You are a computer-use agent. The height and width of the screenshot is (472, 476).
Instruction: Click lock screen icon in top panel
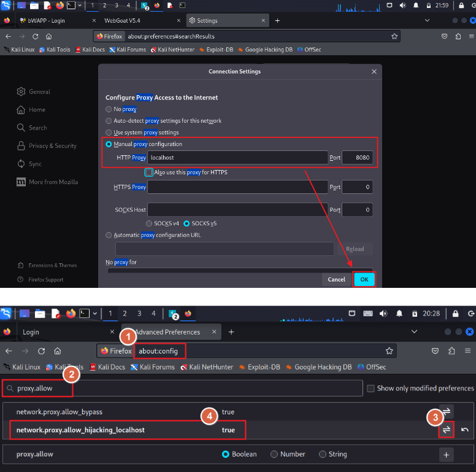click(x=461, y=6)
